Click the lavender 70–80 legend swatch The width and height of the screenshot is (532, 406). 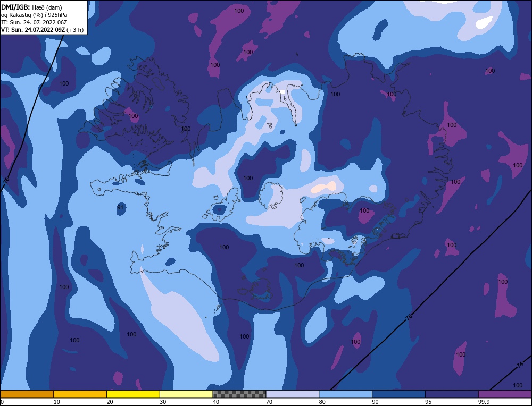[293, 394]
